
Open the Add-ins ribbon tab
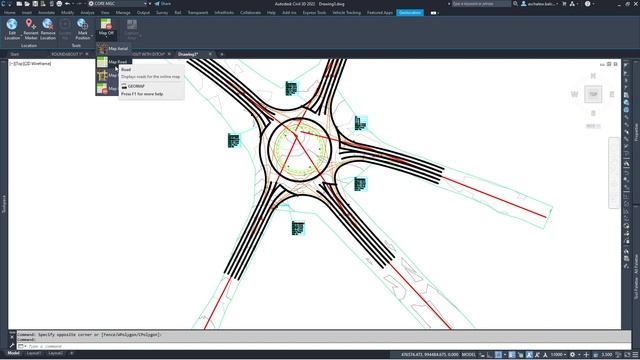click(289, 13)
